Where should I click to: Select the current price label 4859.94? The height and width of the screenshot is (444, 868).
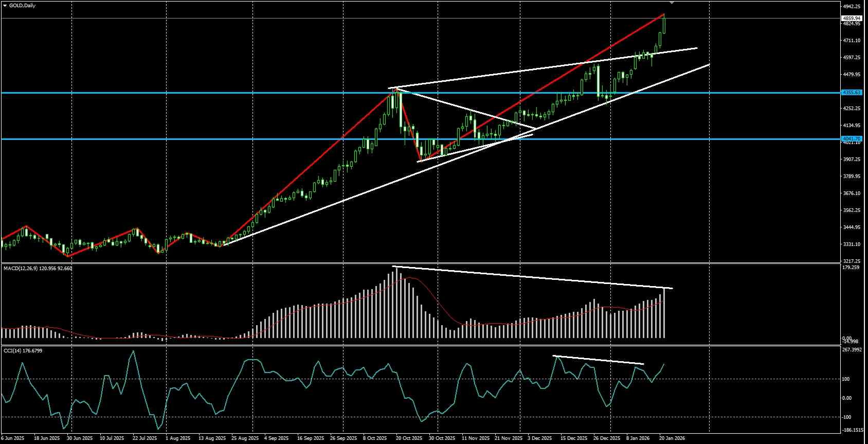pos(852,19)
